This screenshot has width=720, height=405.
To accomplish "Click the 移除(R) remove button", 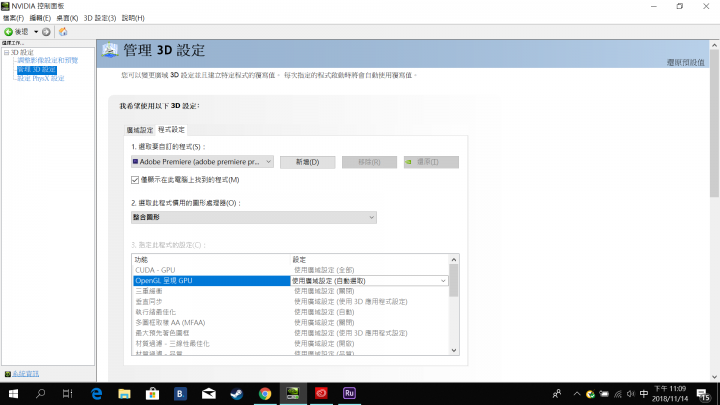I will point(369,162).
